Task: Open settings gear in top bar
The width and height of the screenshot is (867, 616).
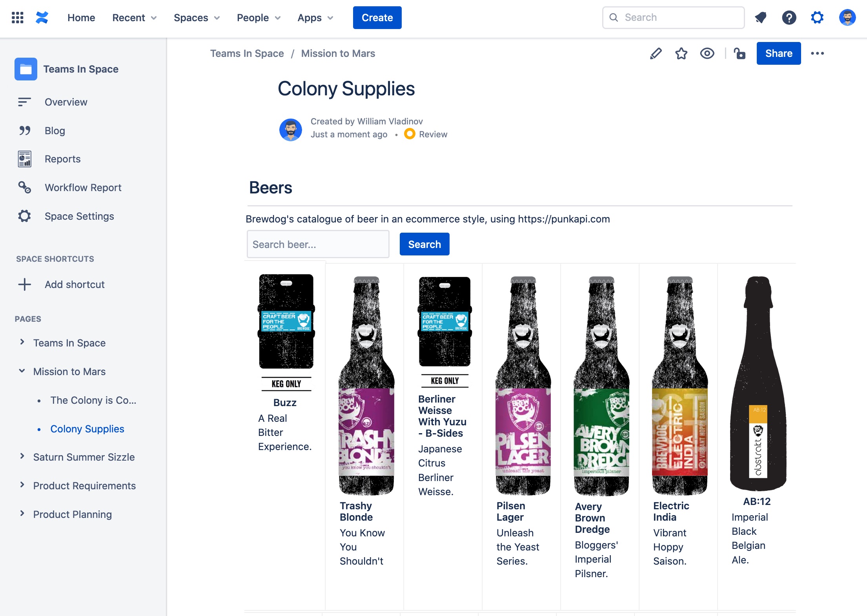Action: tap(817, 18)
